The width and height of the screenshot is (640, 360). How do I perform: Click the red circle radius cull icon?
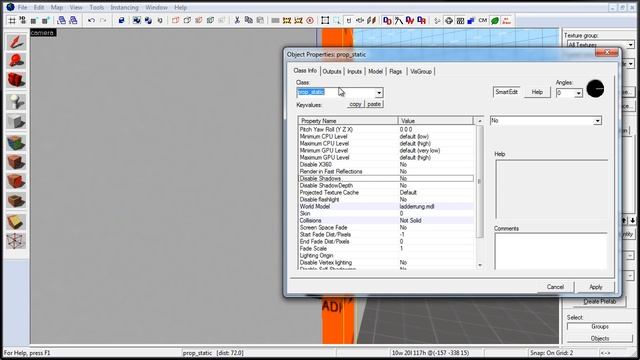click(310, 20)
